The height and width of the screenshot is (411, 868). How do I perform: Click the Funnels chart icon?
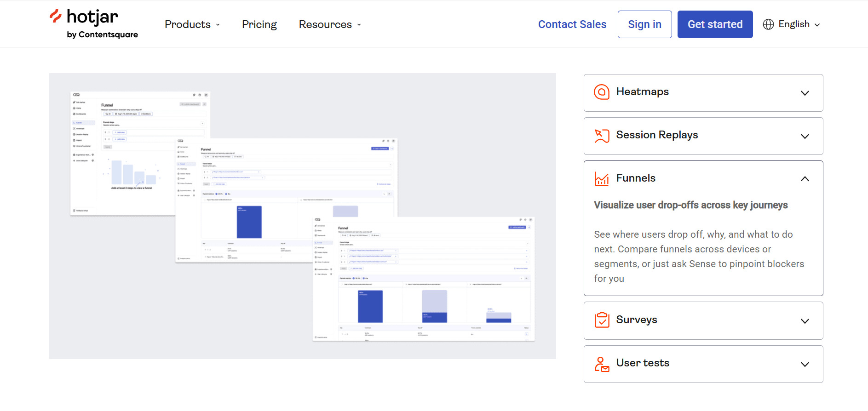click(x=602, y=179)
